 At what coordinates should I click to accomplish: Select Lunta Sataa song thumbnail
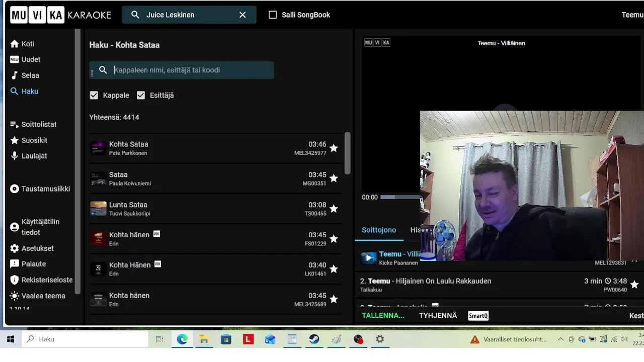click(x=98, y=209)
